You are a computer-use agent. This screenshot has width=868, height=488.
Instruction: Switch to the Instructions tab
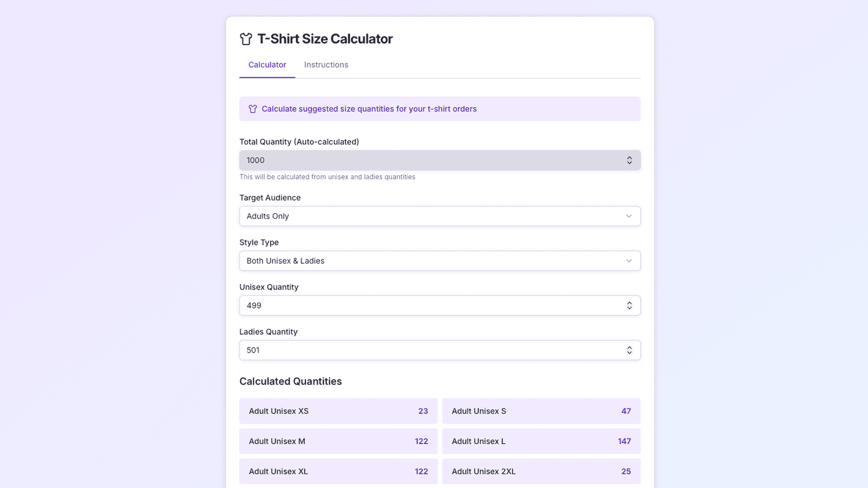tap(325, 65)
